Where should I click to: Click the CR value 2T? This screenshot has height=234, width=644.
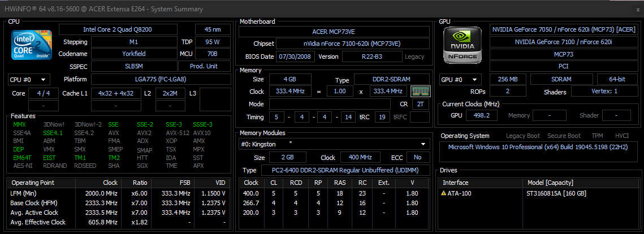[420, 104]
